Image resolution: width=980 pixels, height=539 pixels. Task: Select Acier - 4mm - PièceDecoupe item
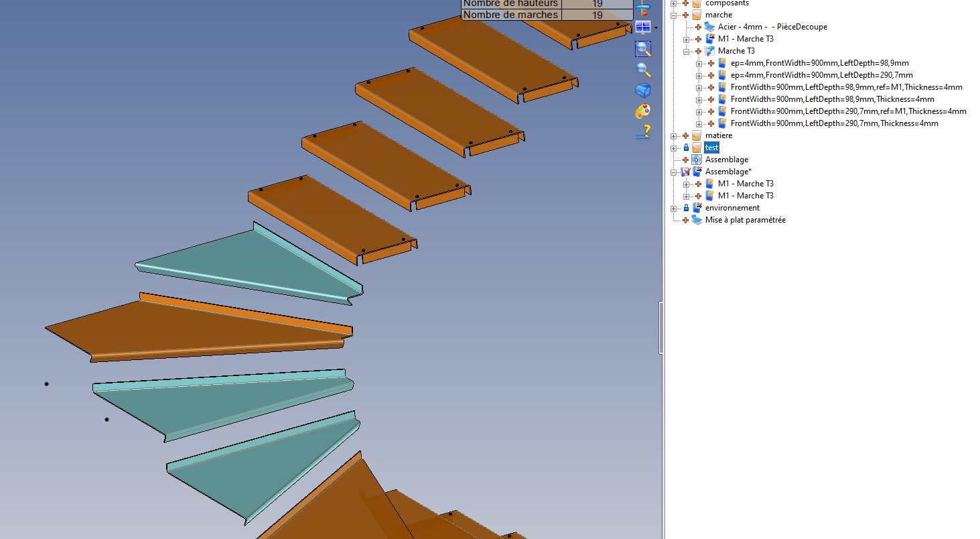click(x=772, y=27)
